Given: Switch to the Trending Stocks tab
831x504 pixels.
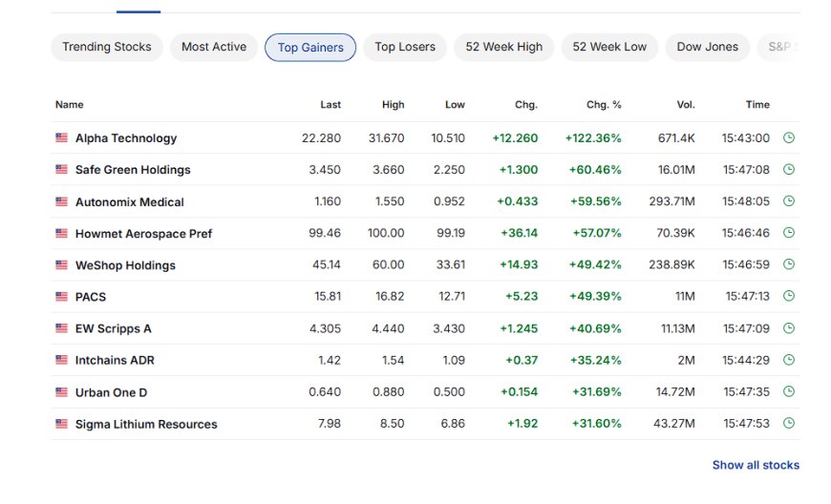Looking at the screenshot, I should coord(107,47).
